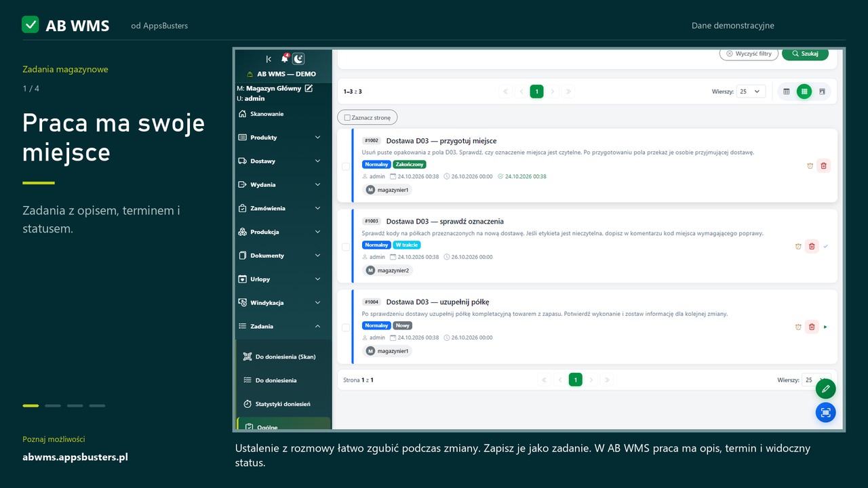Viewport: 868px width, 488px height.
Task: Select checkbox for task #1003
Action: (x=346, y=247)
